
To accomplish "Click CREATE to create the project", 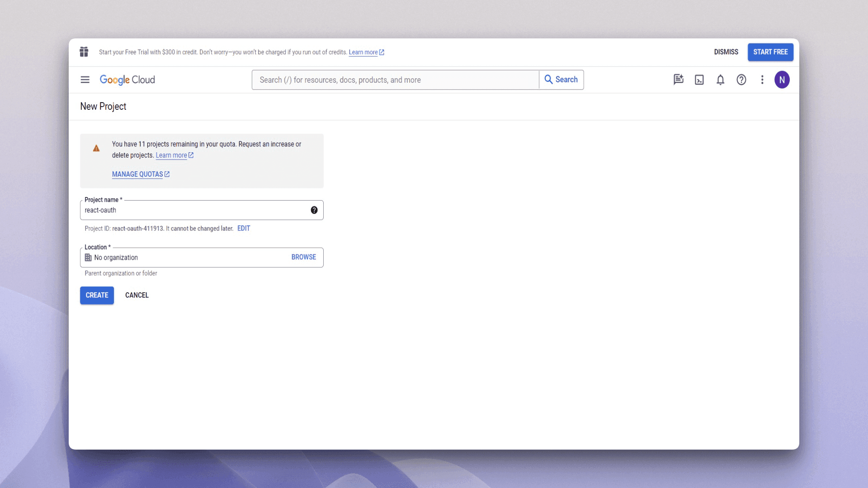I will coord(96,295).
